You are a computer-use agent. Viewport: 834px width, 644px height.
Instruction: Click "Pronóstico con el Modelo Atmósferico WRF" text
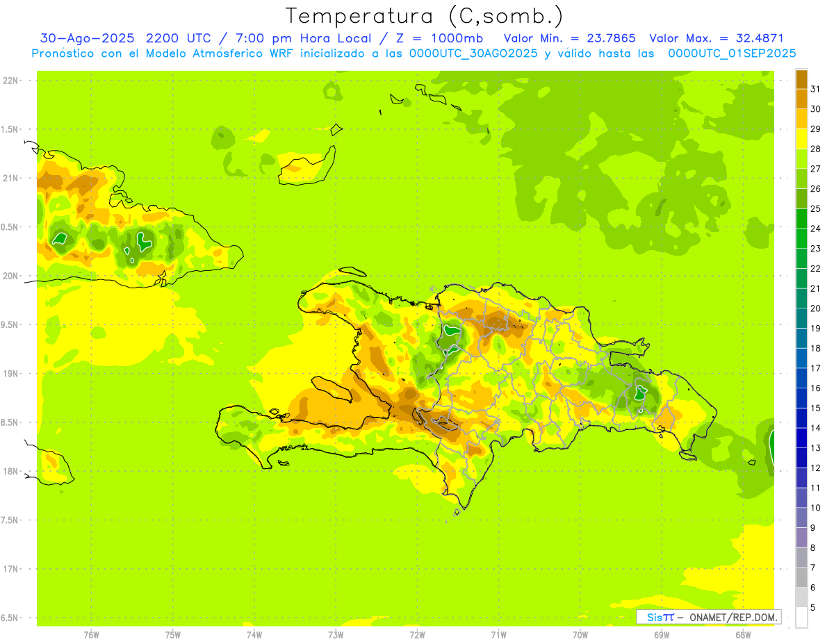pyautogui.click(x=165, y=53)
